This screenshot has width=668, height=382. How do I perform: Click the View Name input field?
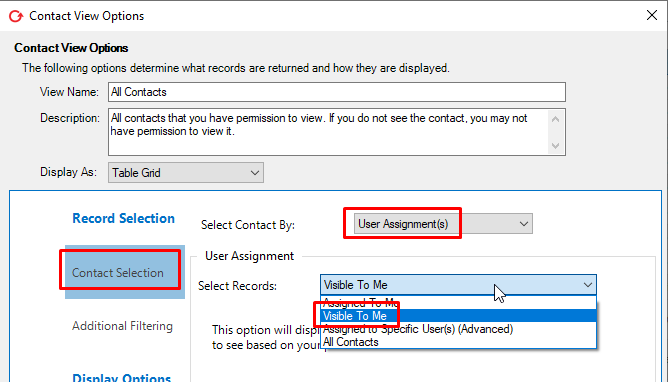pos(337,92)
